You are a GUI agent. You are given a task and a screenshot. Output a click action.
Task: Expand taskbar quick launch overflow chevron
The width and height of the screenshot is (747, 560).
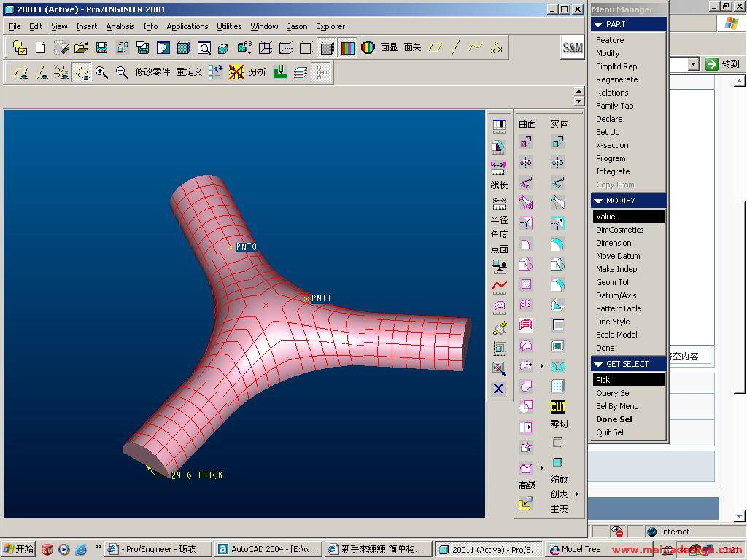point(98,546)
